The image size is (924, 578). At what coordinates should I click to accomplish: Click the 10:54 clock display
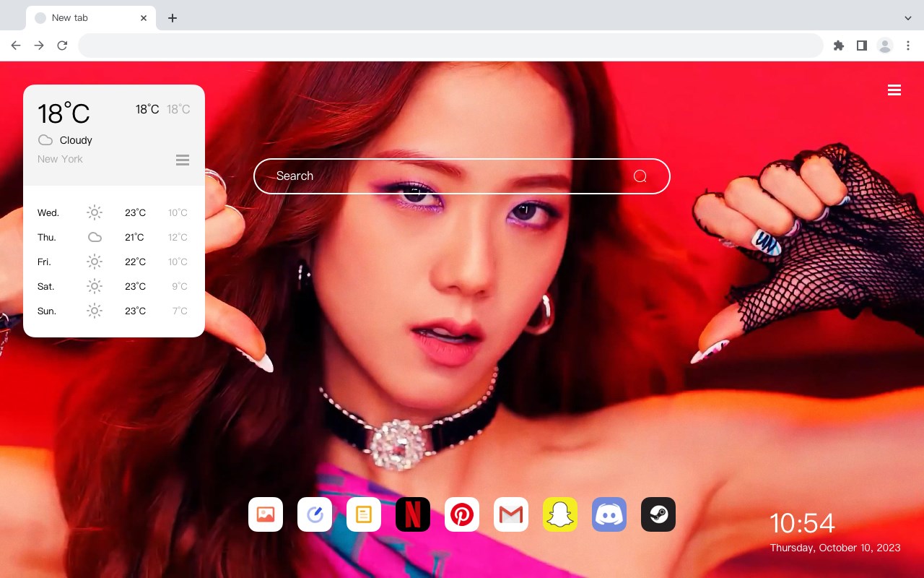(802, 523)
